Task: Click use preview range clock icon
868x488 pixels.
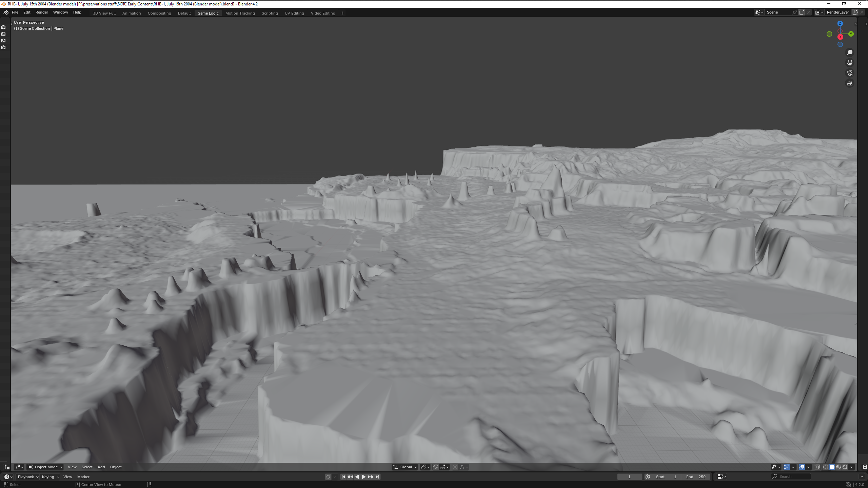Action: pos(648,477)
